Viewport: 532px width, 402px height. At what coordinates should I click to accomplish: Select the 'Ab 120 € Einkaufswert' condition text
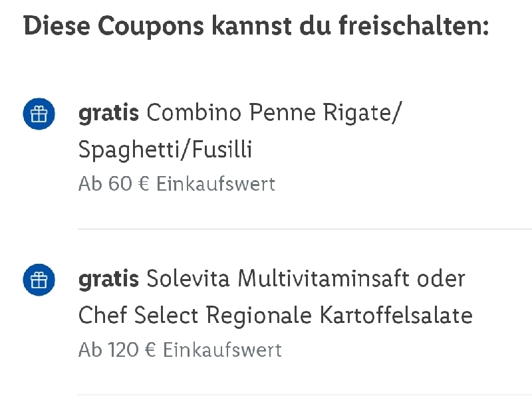pyautogui.click(x=180, y=350)
